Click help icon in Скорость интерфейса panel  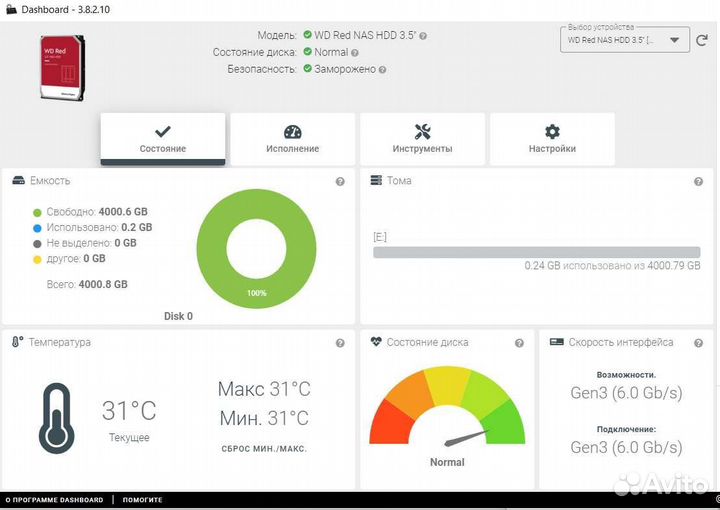698,343
